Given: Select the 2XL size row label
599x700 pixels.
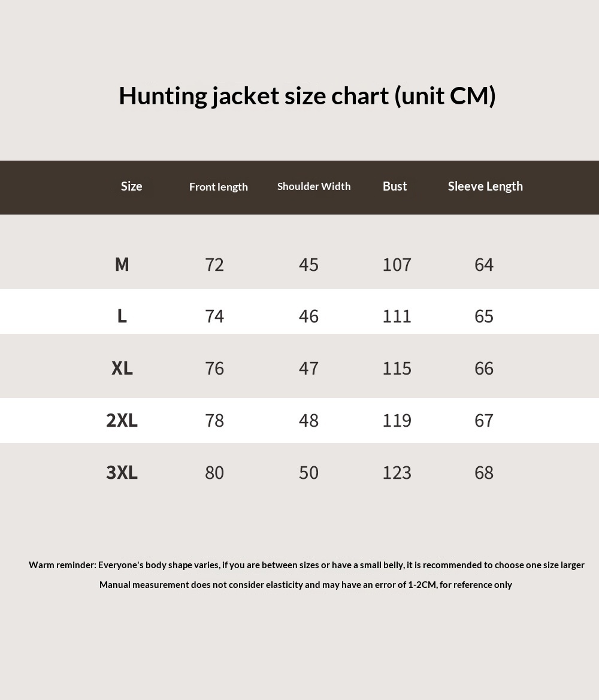Looking at the screenshot, I should pyautogui.click(x=122, y=420).
